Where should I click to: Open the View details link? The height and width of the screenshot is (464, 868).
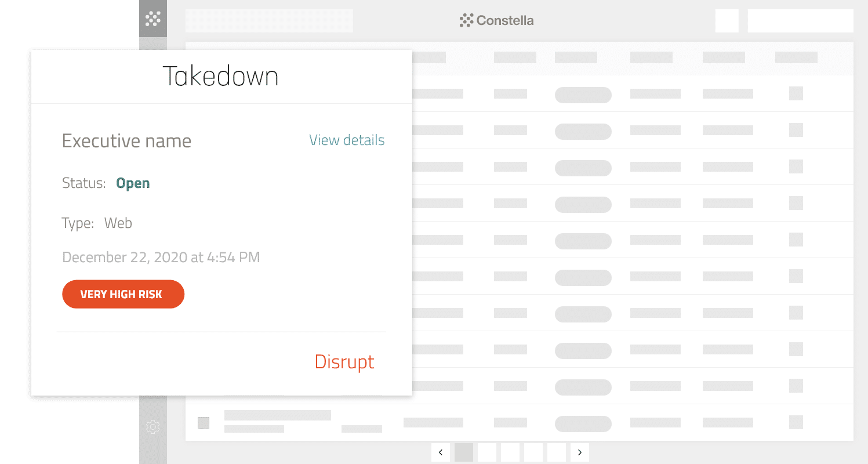pyautogui.click(x=347, y=140)
